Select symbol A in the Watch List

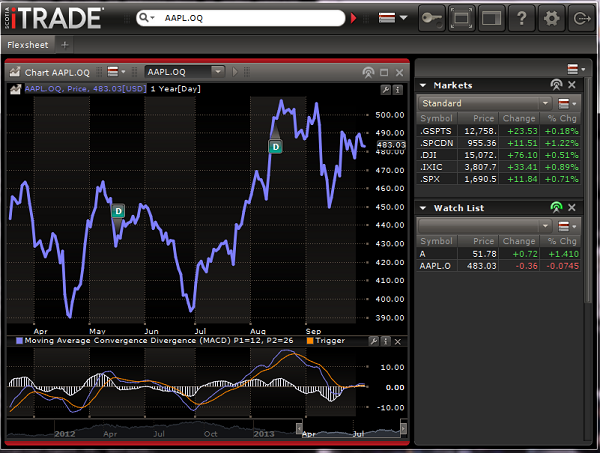499,254
